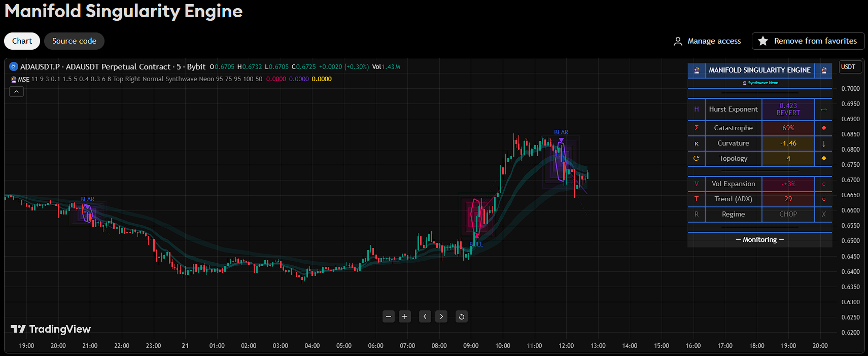Click the Vol 1.43M volume readout

click(386, 66)
